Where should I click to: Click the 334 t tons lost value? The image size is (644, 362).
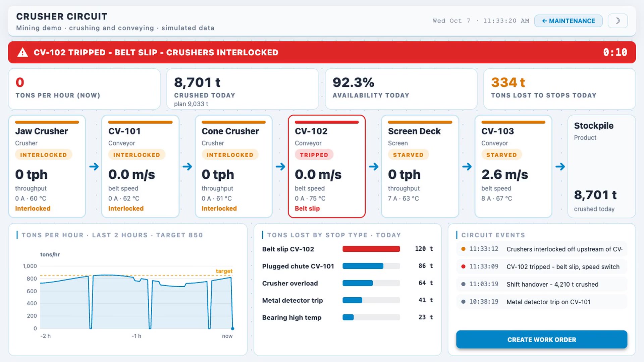pos(508,82)
